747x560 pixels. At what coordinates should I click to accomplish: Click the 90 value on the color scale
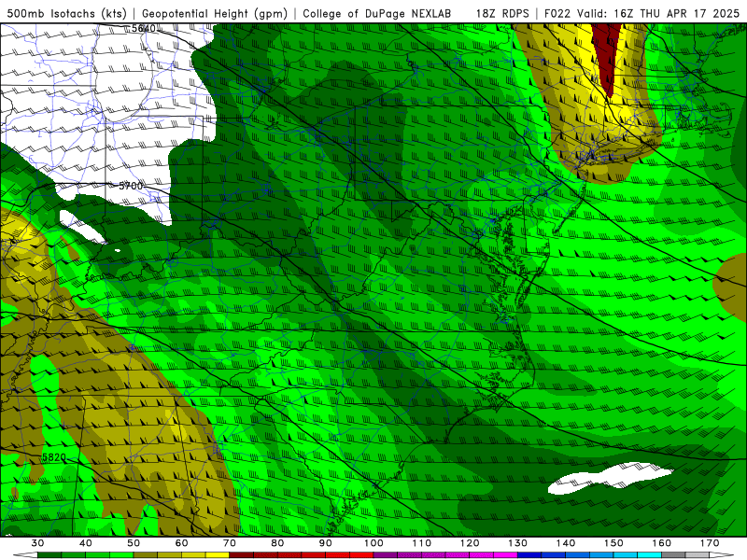[x=326, y=543]
